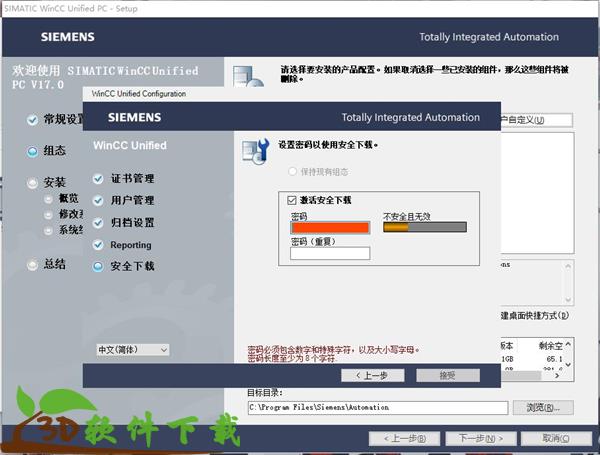Click the 安装 step icon in setup window
Image resolution: width=600 pixels, height=455 pixels.
(x=33, y=183)
